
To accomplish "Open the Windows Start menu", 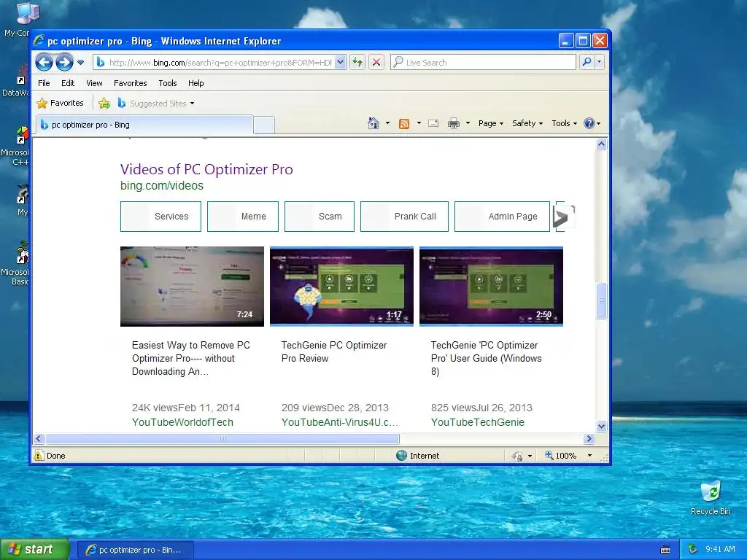I will pos(34,550).
